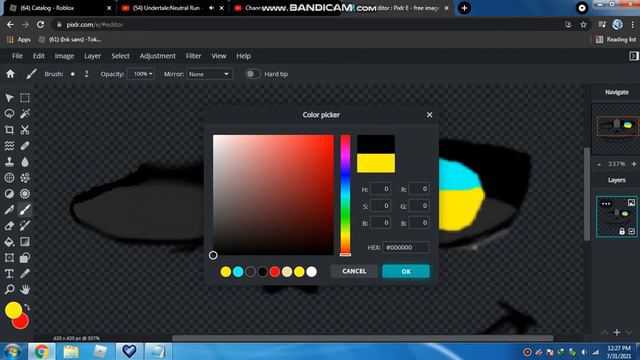Open the Layer menu
The height and width of the screenshot is (360, 640).
click(x=92, y=56)
